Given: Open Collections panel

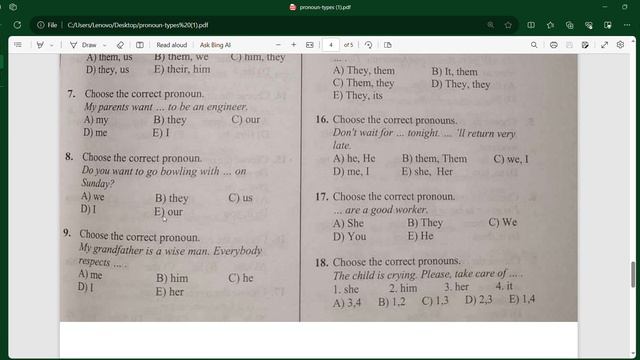Looking at the screenshot, I should pos(569,25).
